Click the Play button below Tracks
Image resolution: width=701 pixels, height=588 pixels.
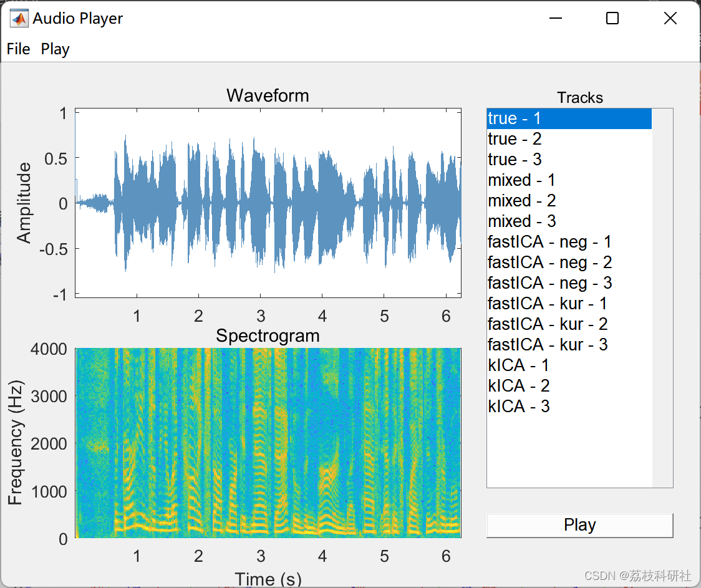tap(579, 525)
